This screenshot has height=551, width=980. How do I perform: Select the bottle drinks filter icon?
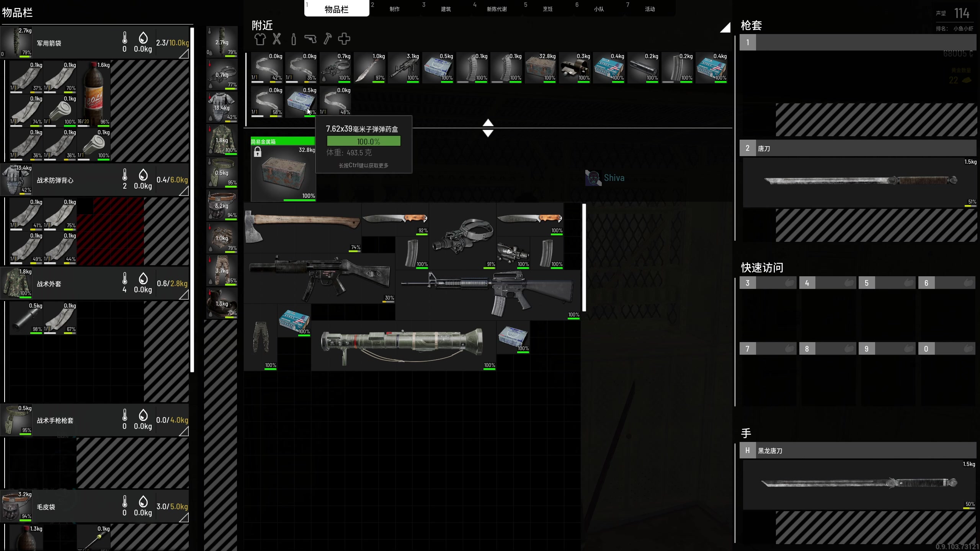click(x=294, y=39)
